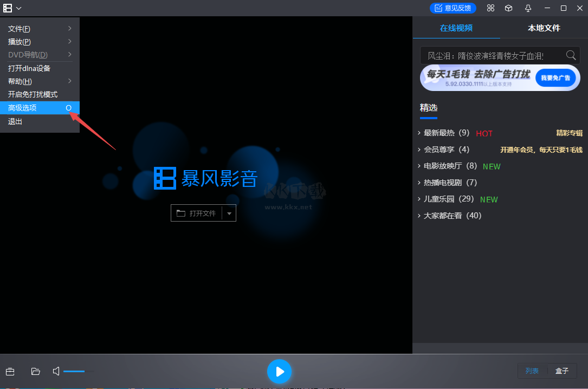
Task: Toggle the 列表 playlist view button
Action: tap(532, 371)
